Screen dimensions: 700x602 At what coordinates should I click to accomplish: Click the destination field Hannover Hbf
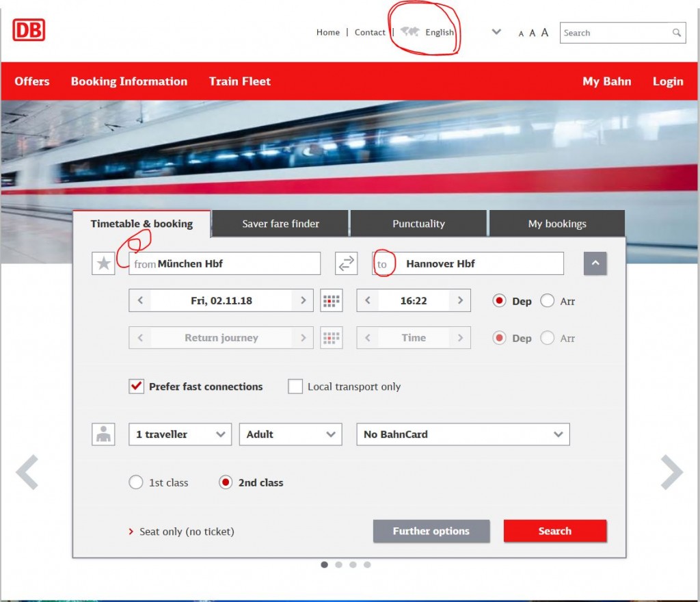tap(479, 263)
